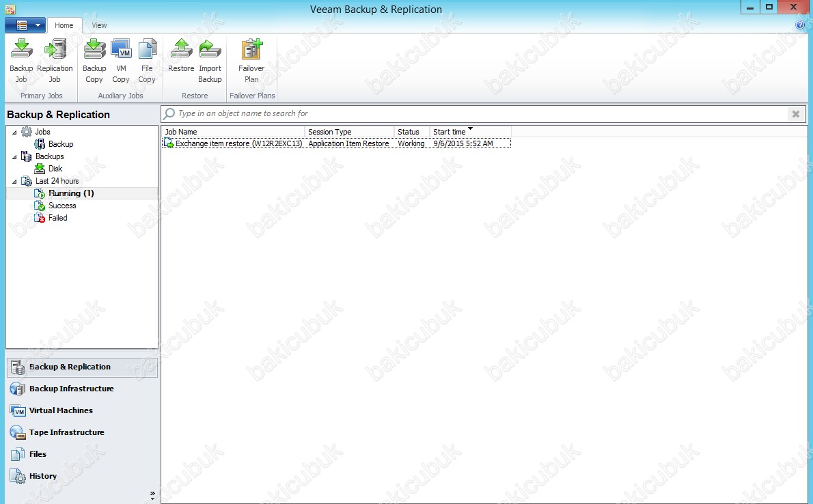Click the Veeam app icon in title bar
813x504 pixels.
point(10,9)
